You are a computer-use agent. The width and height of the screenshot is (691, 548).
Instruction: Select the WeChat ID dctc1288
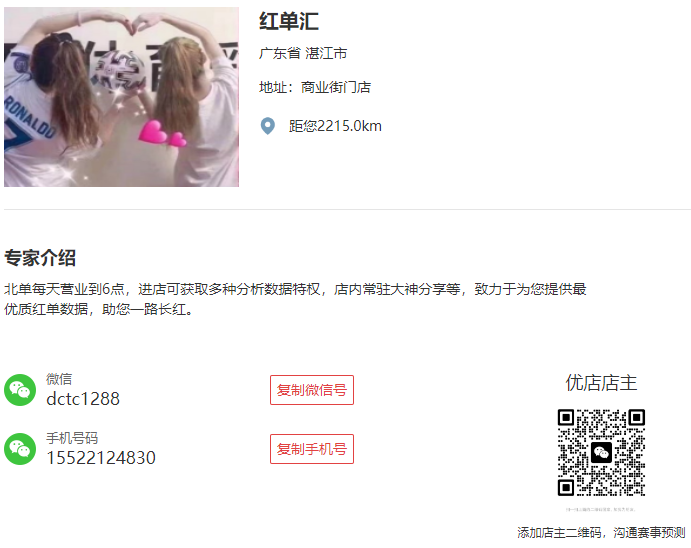coord(83,399)
